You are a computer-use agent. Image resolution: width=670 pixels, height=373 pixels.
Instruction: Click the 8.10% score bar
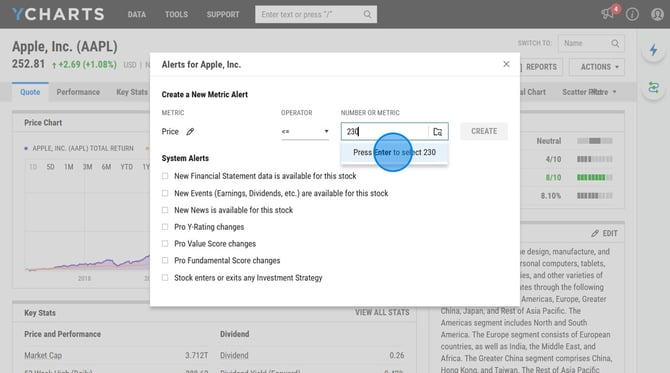coord(595,196)
